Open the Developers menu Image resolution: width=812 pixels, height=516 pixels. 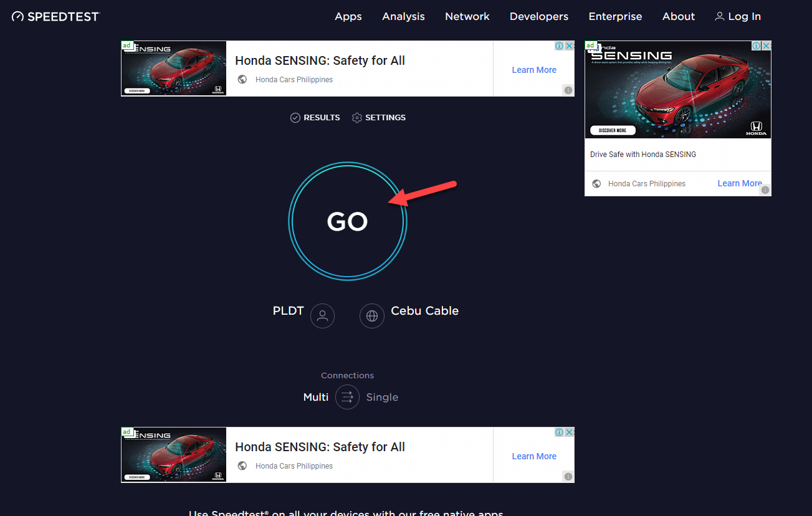(x=539, y=17)
